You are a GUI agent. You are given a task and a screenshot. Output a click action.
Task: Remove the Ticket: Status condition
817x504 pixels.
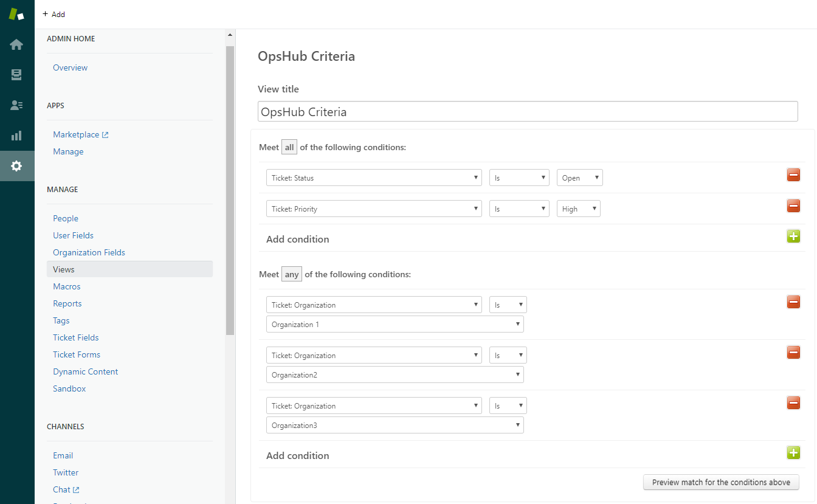click(793, 175)
